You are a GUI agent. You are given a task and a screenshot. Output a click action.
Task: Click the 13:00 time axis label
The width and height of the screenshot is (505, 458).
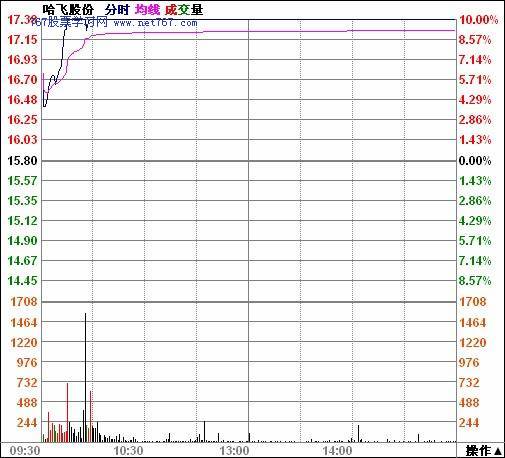click(234, 451)
